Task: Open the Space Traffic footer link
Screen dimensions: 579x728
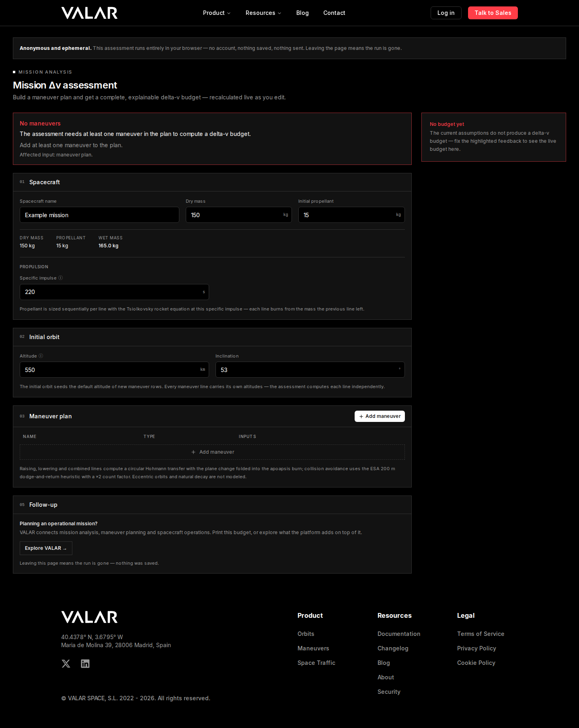Action: point(316,663)
